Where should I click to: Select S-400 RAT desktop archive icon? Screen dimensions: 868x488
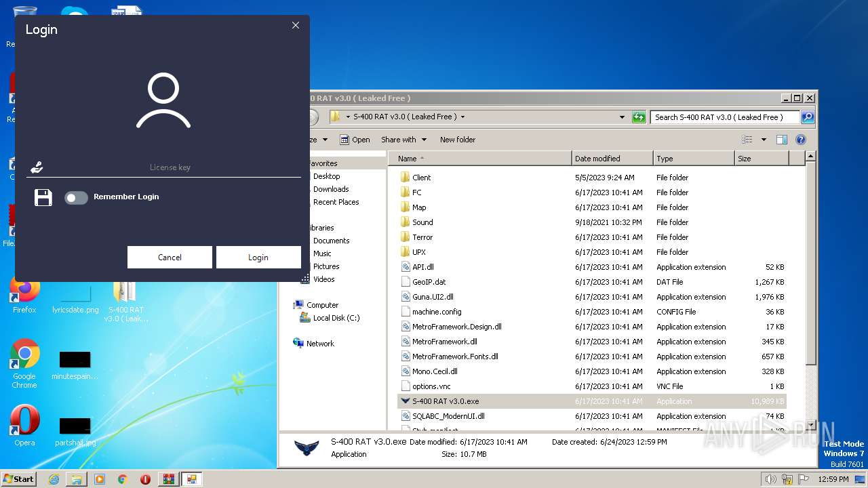tap(125, 302)
